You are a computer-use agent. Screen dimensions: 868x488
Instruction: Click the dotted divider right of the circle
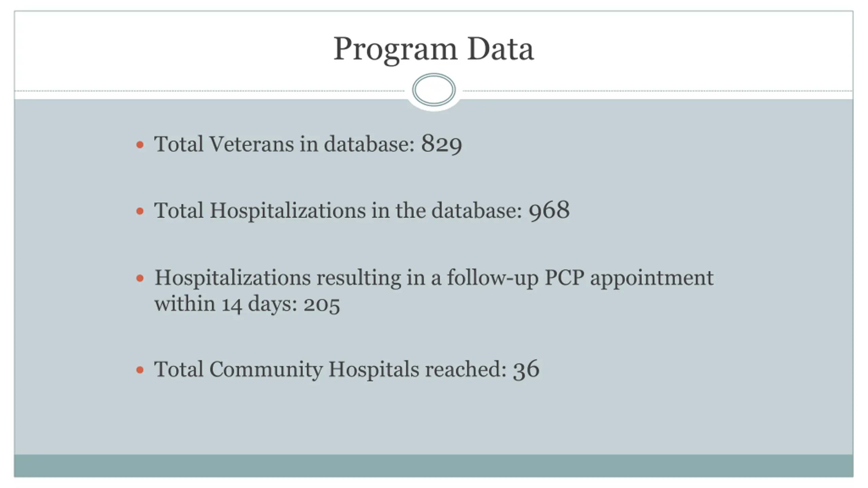[x=658, y=91]
